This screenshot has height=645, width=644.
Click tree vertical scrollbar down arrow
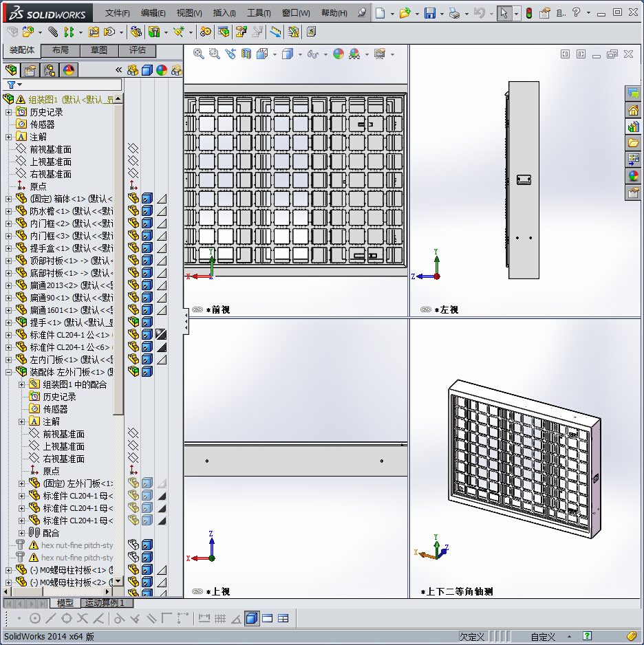[x=118, y=581]
